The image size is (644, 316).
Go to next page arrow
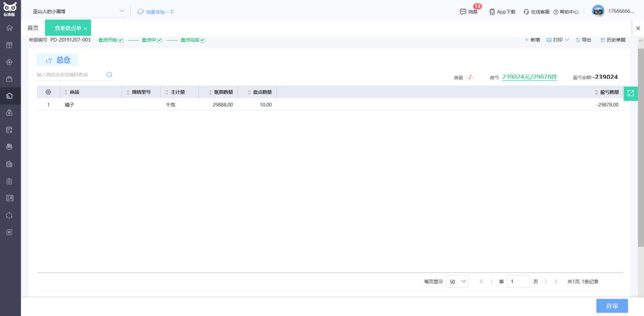(x=546, y=281)
